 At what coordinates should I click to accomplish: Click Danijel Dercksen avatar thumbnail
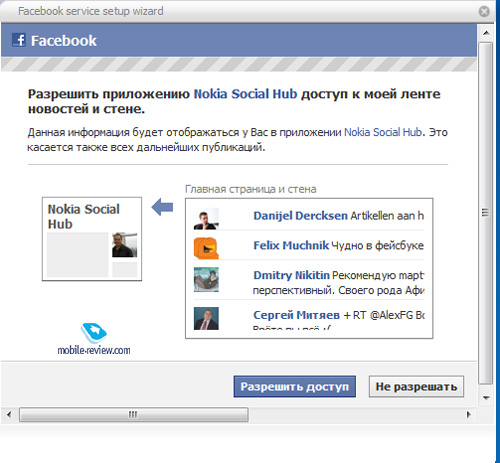coord(206,219)
